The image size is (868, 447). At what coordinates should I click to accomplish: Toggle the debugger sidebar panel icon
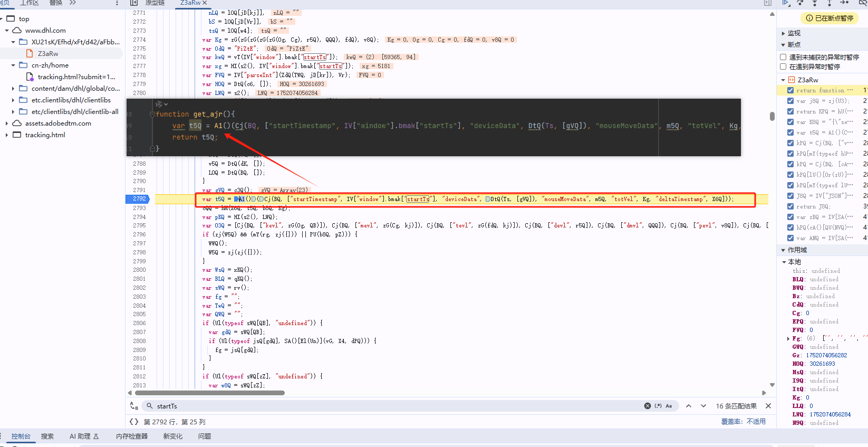tap(768, 3)
